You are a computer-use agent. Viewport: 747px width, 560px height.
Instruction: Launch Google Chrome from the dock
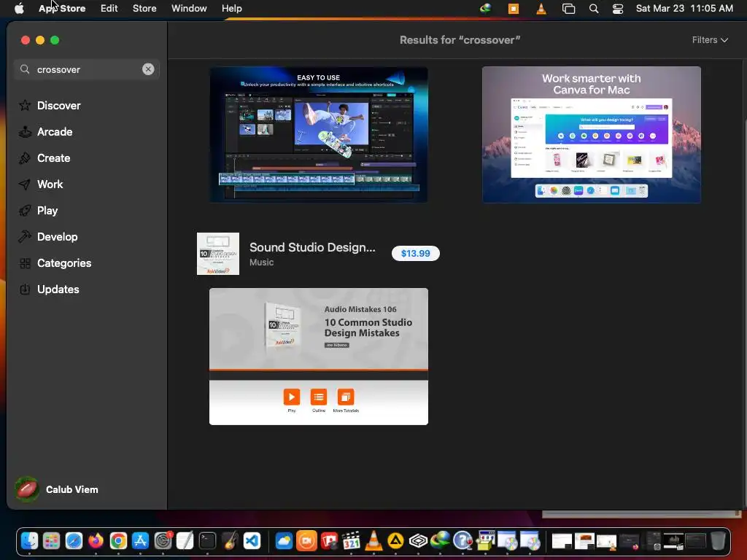118,541
